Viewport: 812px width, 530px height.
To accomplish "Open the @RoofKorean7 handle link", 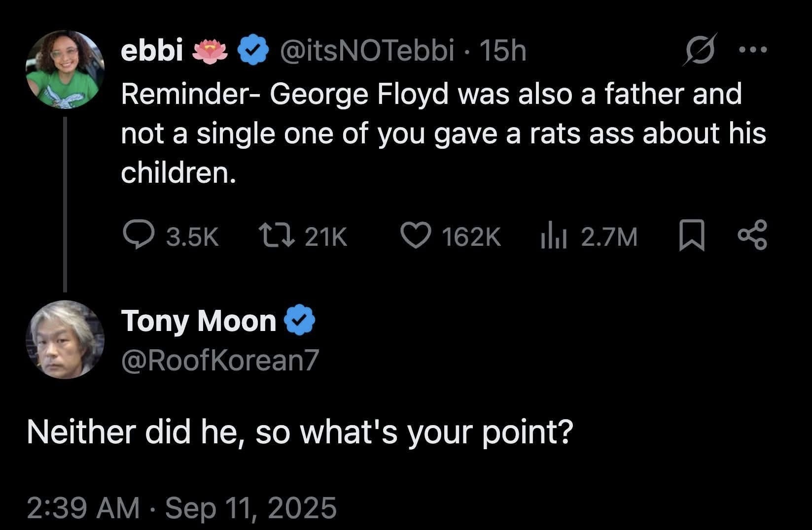I will pyautogui.click(x=220, y=360).
